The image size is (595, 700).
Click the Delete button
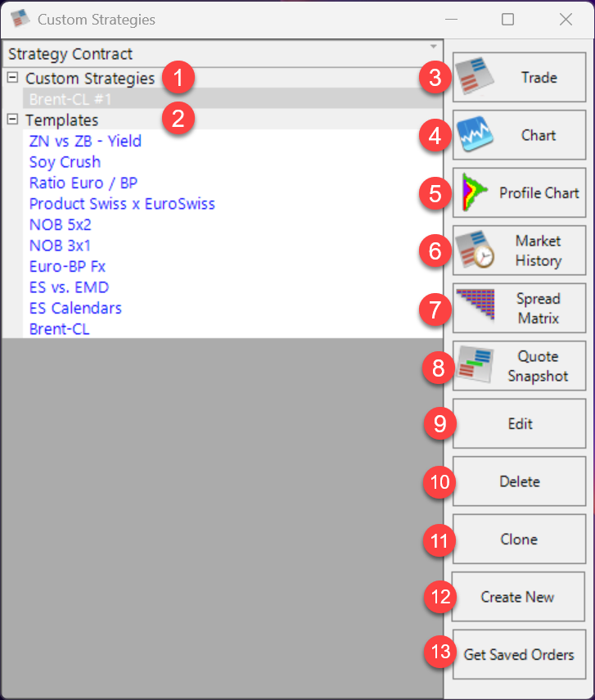tap(519, 481)
